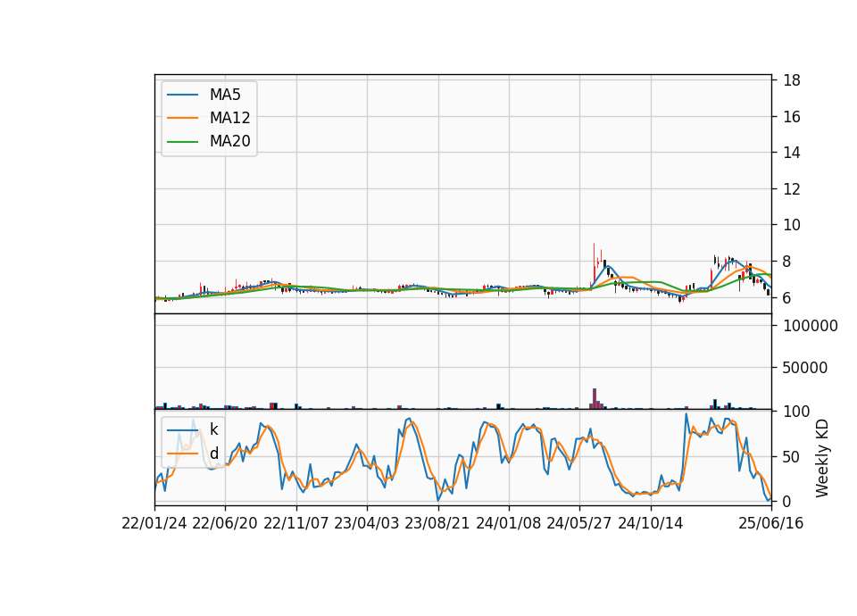
Task: Click the k legend label in KD panel
Action: [x=213, y=429]
